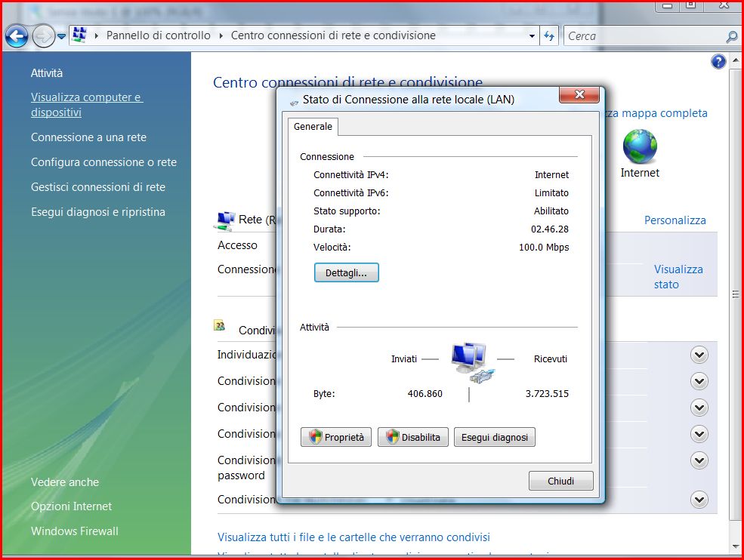
Task: Click the Stato supporto Abilitato value
Action: 551,211
